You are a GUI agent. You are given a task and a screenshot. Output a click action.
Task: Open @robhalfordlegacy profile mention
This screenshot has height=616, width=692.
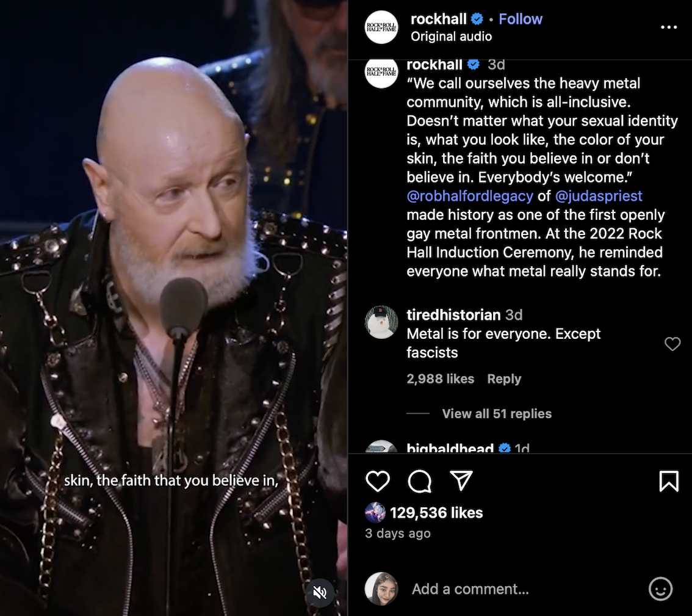pos(470,195)
